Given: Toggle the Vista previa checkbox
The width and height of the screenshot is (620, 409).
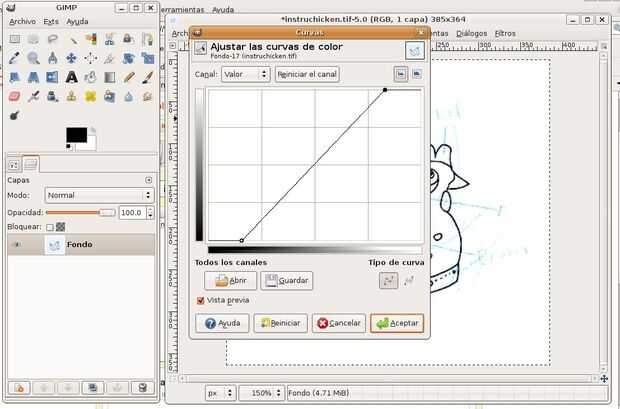Looking at the screenshot, I should click(x=200, y=301).
